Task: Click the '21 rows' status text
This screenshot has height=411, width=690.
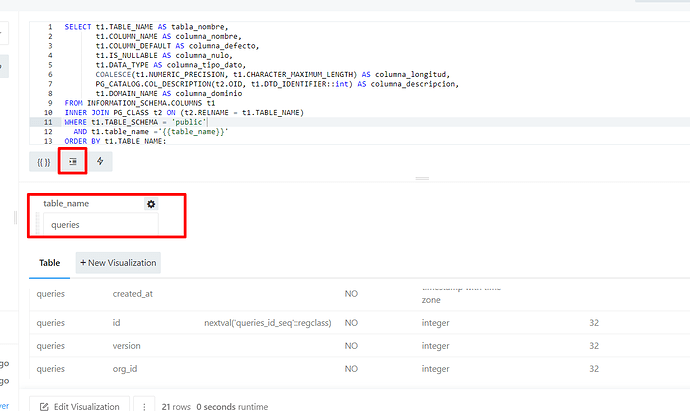Action: point(176,407)
